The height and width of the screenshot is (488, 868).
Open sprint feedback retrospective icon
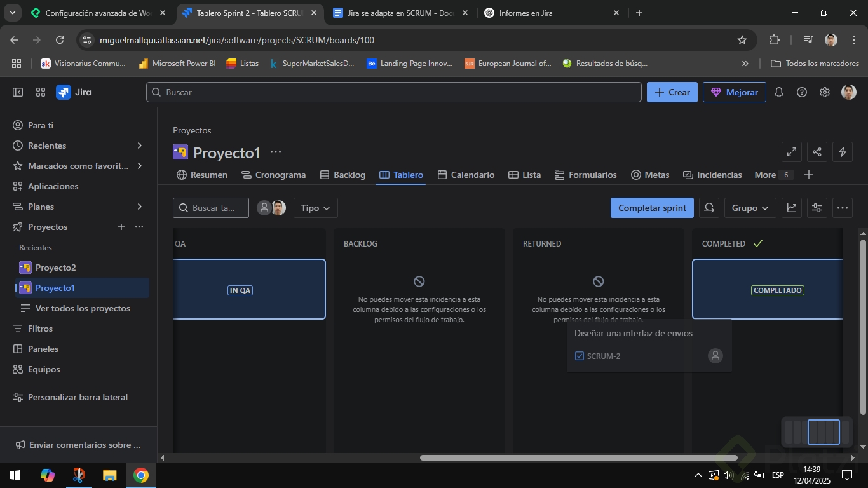coord(709,208)
